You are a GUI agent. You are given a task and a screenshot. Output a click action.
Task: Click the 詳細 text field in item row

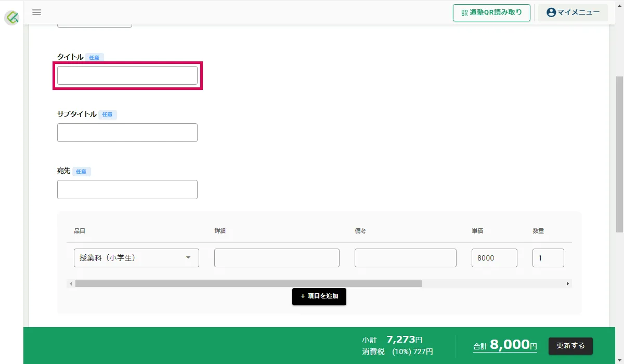tap(277, 258)
